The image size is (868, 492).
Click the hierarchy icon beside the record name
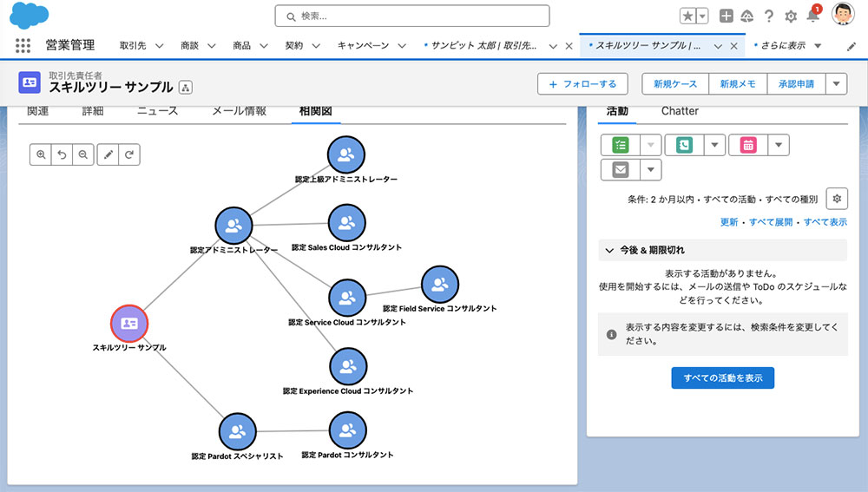[186, 88]
